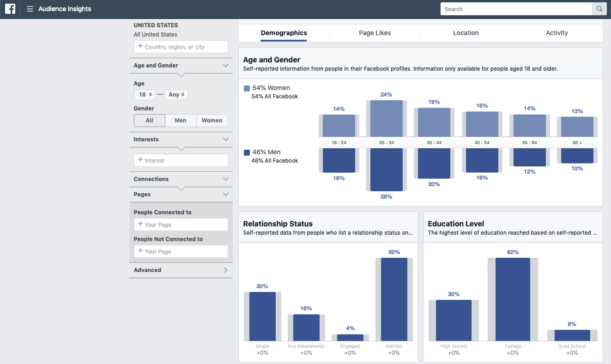The image size is (611, 364).
Task: Click the Facebook logo icon
Action: pyautogui.click(x=10, y=9)
